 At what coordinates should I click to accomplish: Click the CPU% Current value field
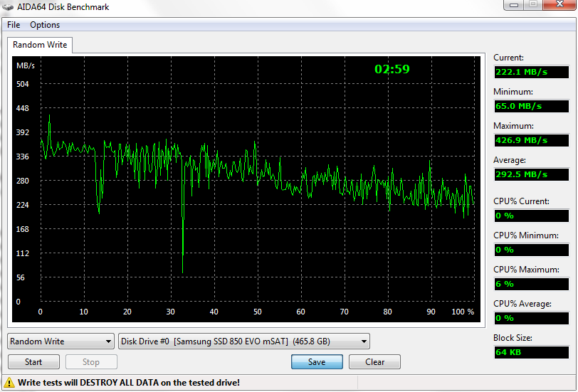click(532, 216)
